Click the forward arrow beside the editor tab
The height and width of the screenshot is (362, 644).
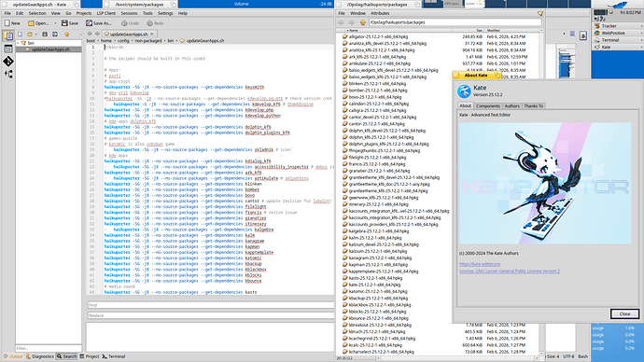tap(97, 34)
